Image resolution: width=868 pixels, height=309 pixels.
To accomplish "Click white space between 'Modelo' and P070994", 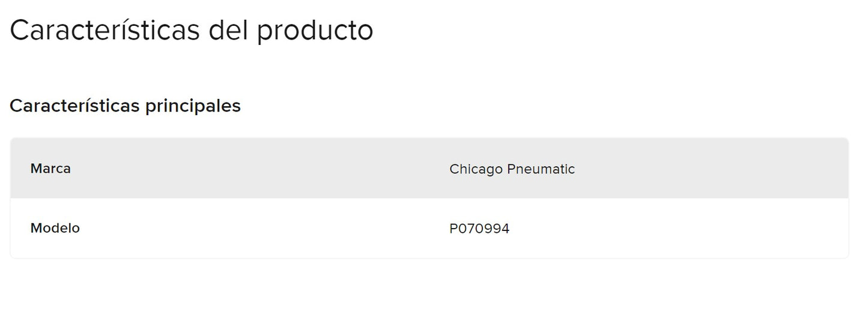I will coord(264,229).
